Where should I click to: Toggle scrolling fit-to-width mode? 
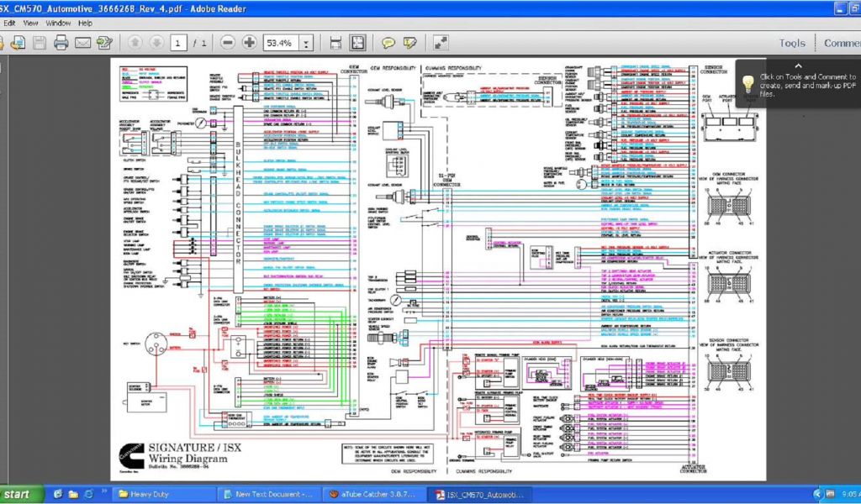(335, 43)
